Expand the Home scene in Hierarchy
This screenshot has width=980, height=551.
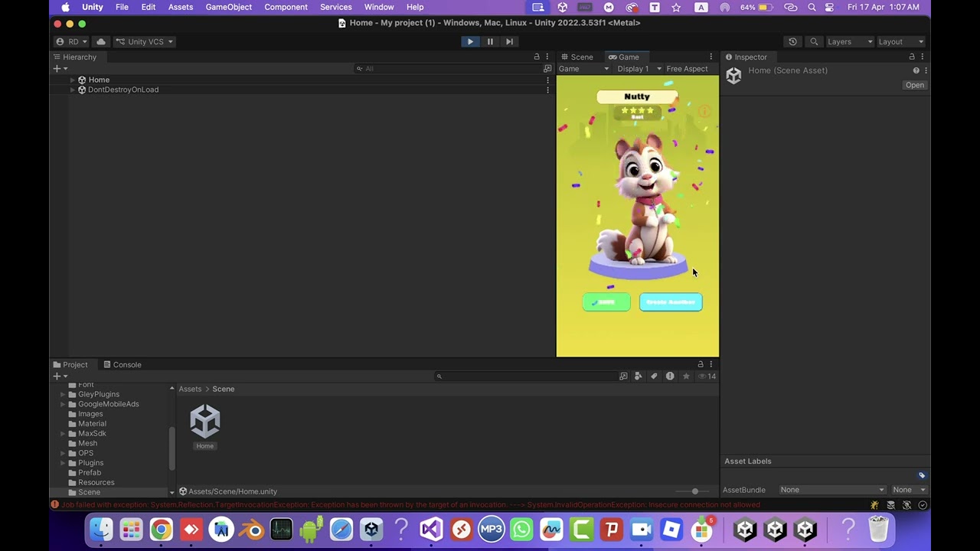73,80
